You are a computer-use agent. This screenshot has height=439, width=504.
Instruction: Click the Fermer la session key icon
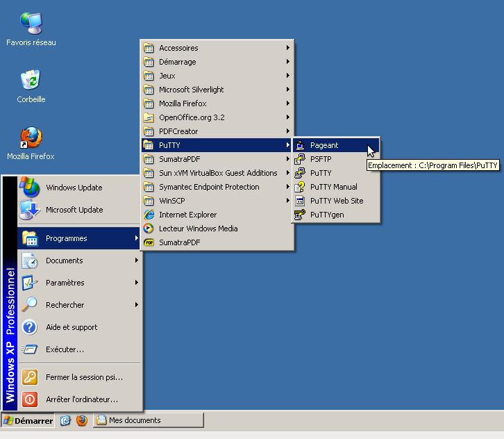tap(30, 377)
